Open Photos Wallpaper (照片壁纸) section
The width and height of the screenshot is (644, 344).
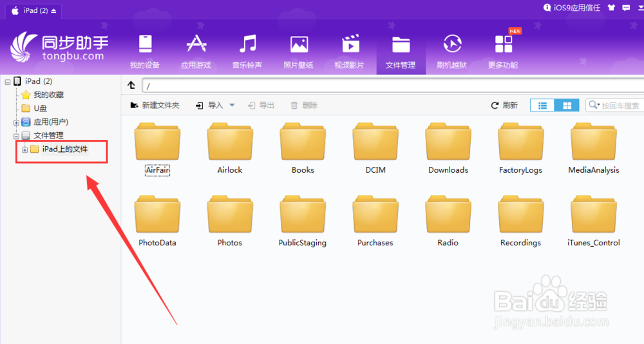(299, 52)
